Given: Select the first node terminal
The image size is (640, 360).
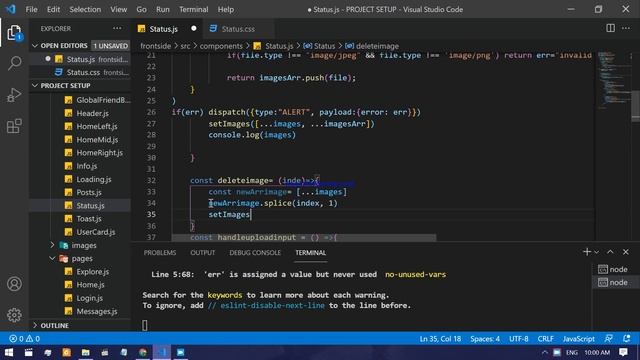Looking at the screenshot, I should (612, 269).
